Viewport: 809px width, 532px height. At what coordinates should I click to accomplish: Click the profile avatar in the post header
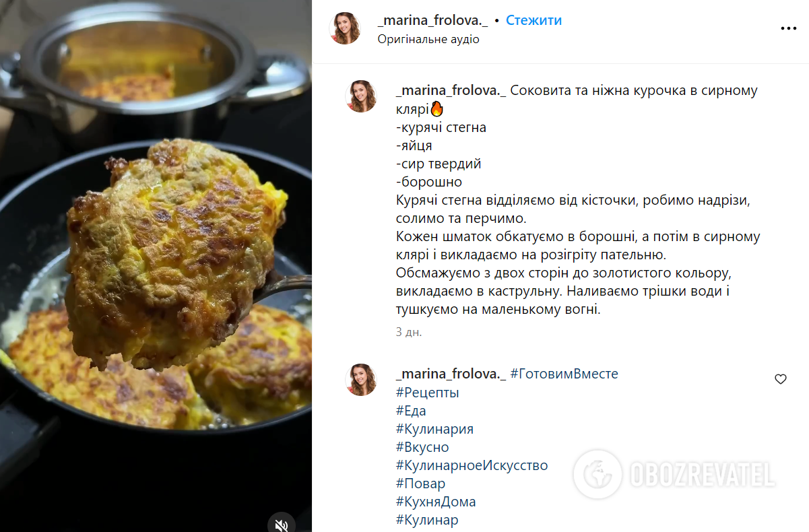[x=345, y=28]
